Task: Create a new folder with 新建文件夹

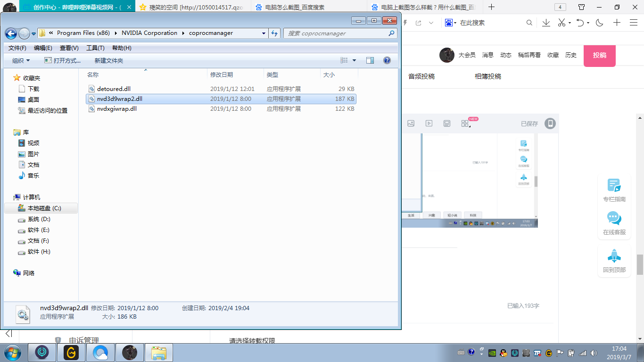Action: point(109,61)
